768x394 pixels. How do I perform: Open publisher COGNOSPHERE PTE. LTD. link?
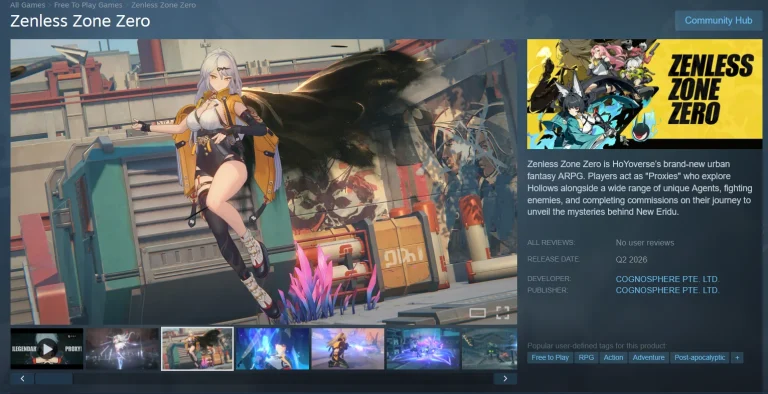(x=667, y=290)
